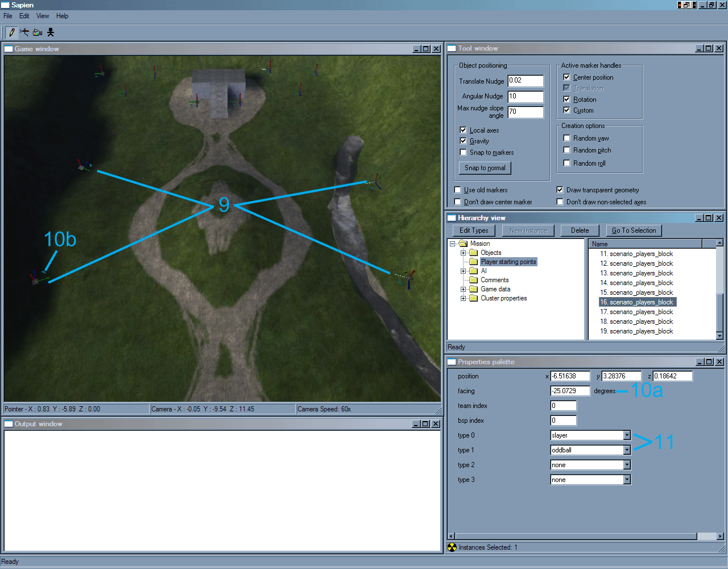Select the Comments tree item
Screen dimensions: 728x569
pos(495,280)
